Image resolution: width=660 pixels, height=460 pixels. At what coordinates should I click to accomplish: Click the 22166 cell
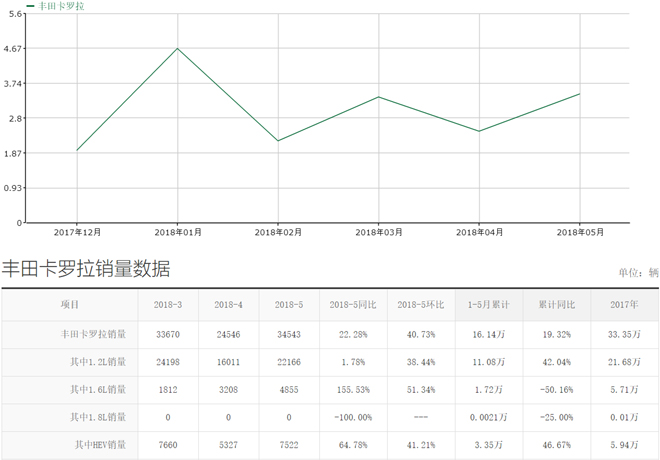pyautogui.click(x=289, y=362)
